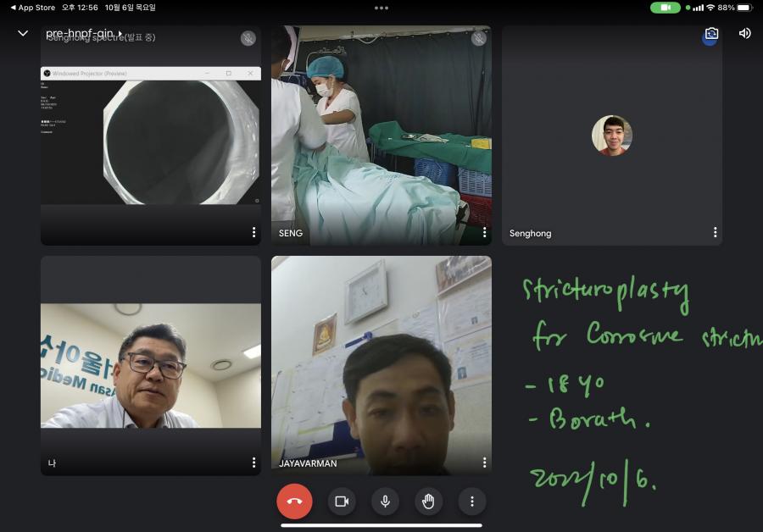Select SENG operating room video tile

pos(381,136)
